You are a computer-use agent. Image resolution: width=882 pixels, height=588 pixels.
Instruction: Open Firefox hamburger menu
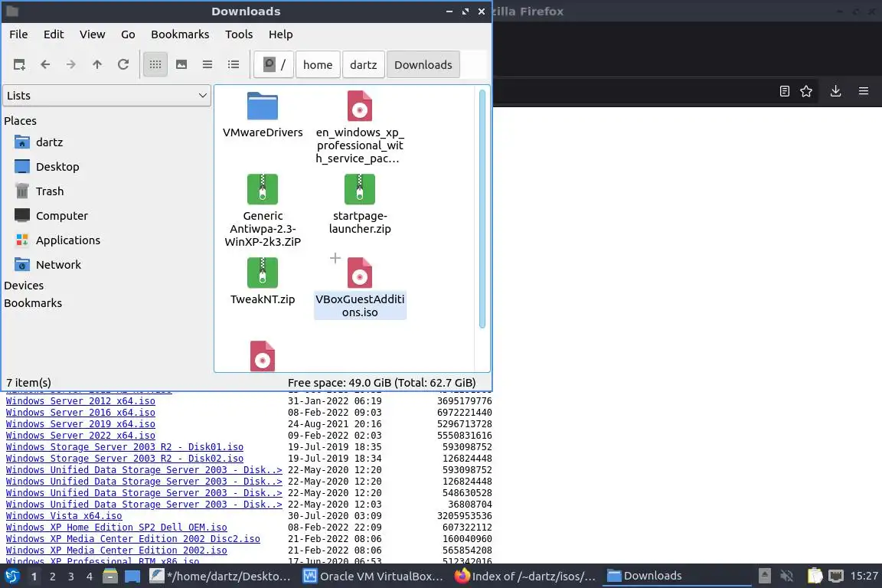tap(864, 91)
